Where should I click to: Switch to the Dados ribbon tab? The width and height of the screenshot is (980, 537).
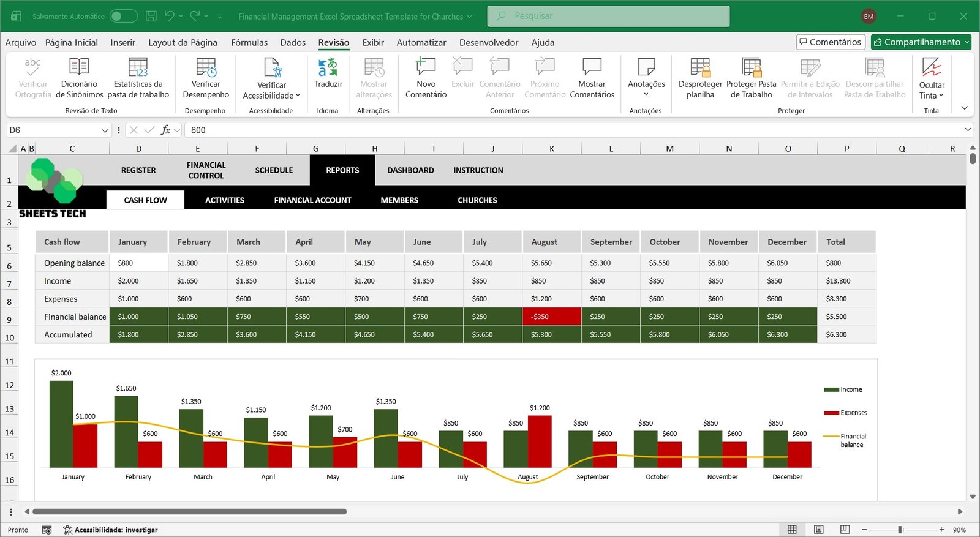point(293,42)
